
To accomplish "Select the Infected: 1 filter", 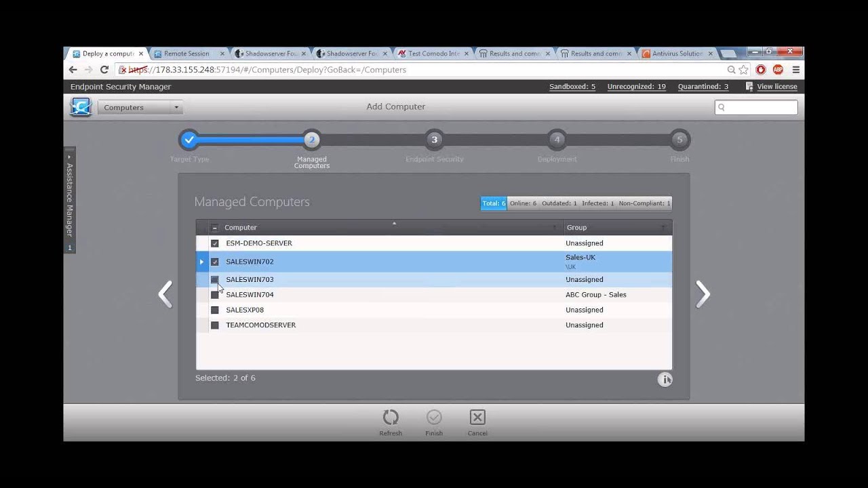I will click(x=597, y=203).
